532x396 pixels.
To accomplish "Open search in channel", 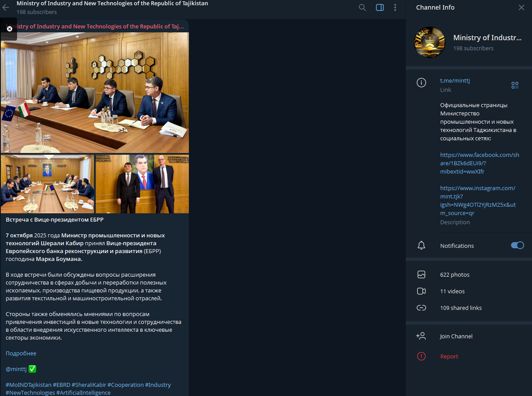I will [x=362, y=7].
